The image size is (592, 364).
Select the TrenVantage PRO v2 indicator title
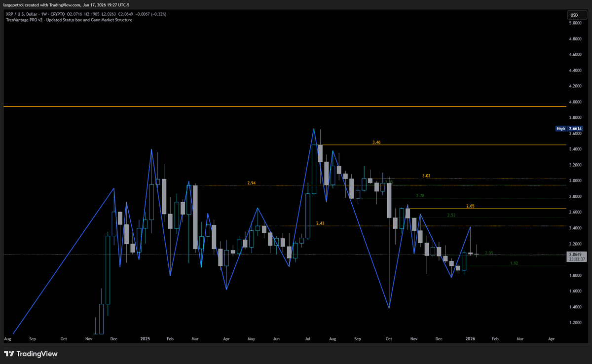(x=69, y=20)
